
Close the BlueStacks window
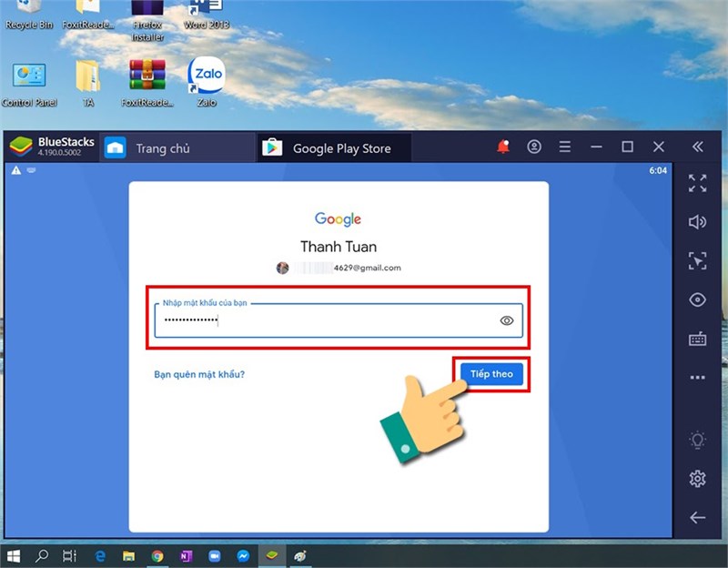658,147
